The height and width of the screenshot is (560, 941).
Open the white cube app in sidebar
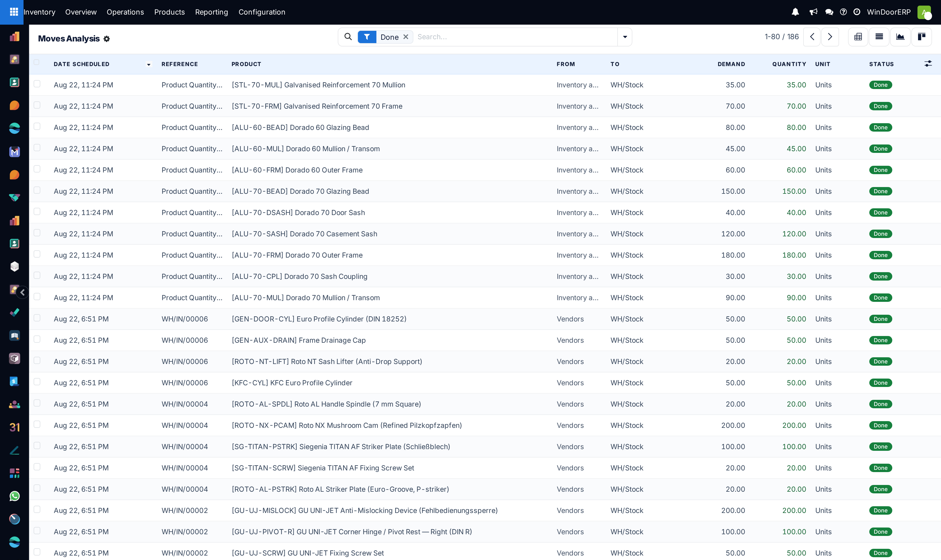14,266
